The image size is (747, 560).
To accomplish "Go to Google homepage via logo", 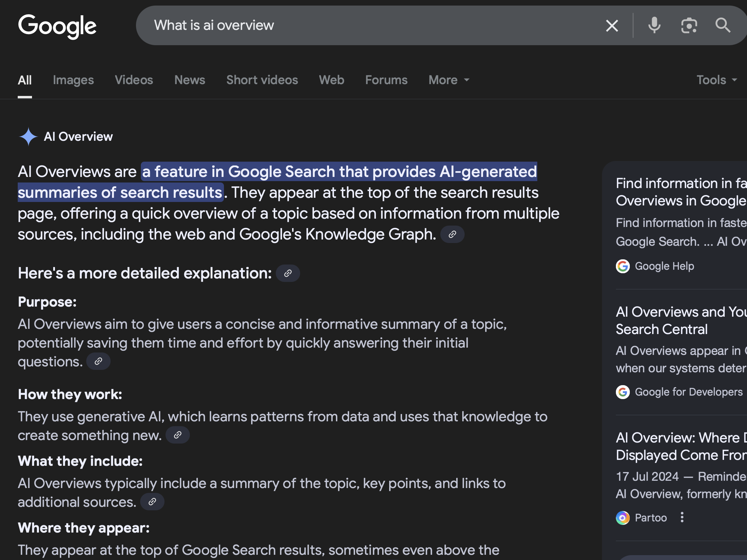I will (57, 26).
